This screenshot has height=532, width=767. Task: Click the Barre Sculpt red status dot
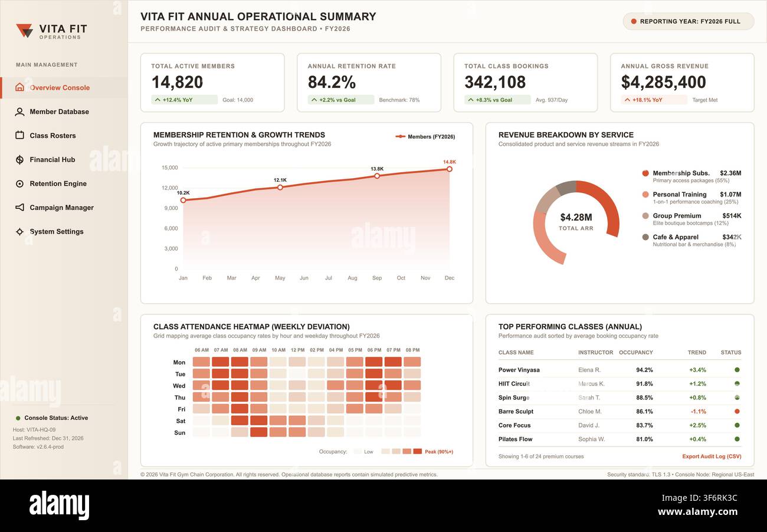[737, 411]
